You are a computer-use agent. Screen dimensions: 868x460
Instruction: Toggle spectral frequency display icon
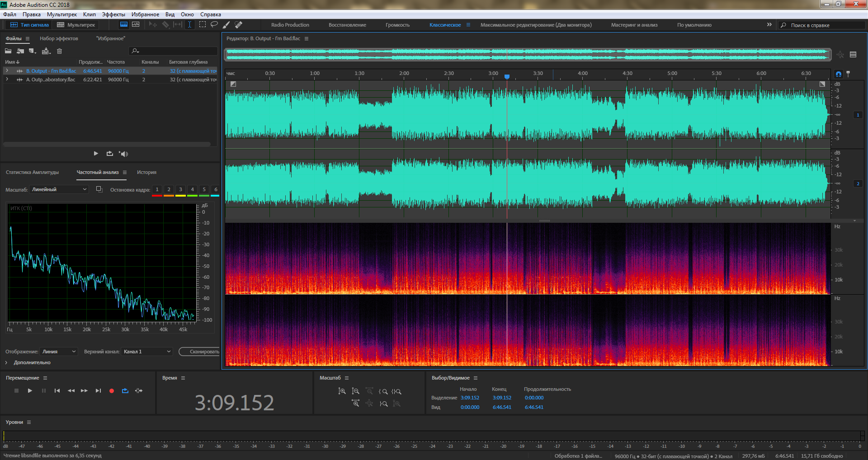coord(123,24)
